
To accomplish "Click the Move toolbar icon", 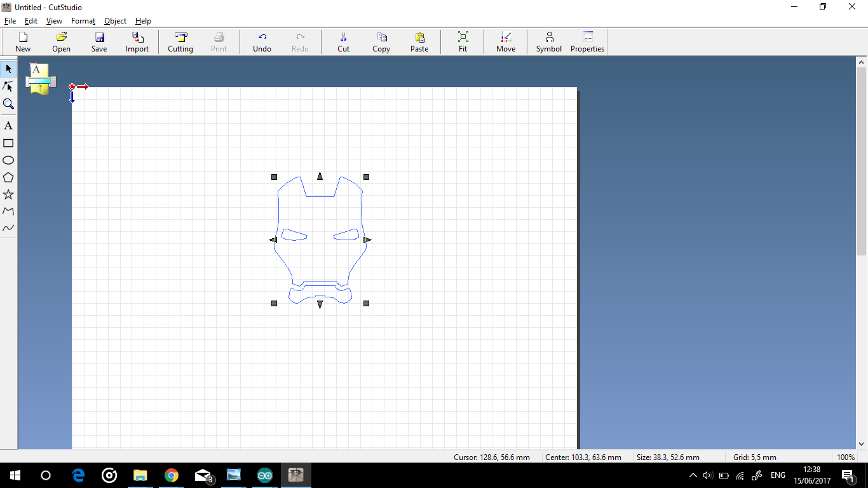I will click(506, 42).
